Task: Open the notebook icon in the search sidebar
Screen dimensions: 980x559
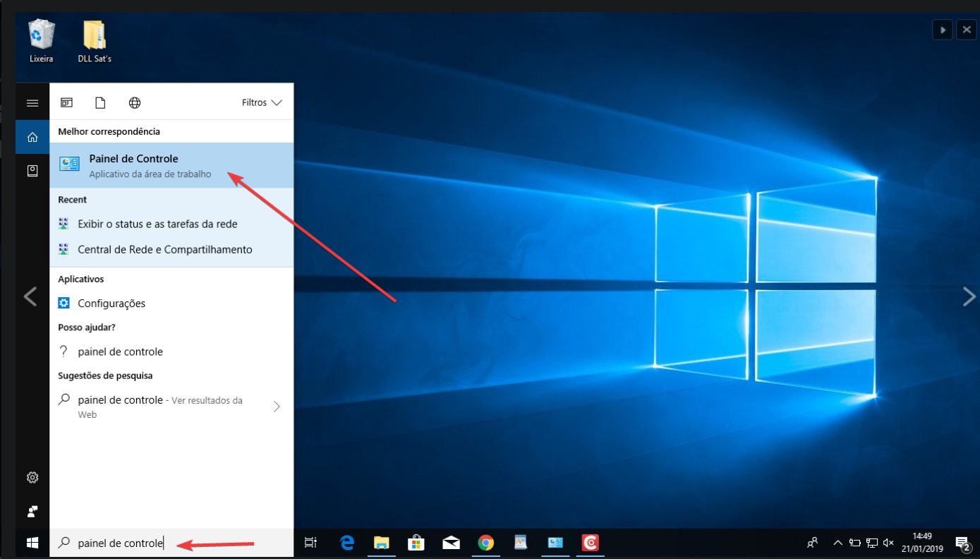Action: pos(32,171)
